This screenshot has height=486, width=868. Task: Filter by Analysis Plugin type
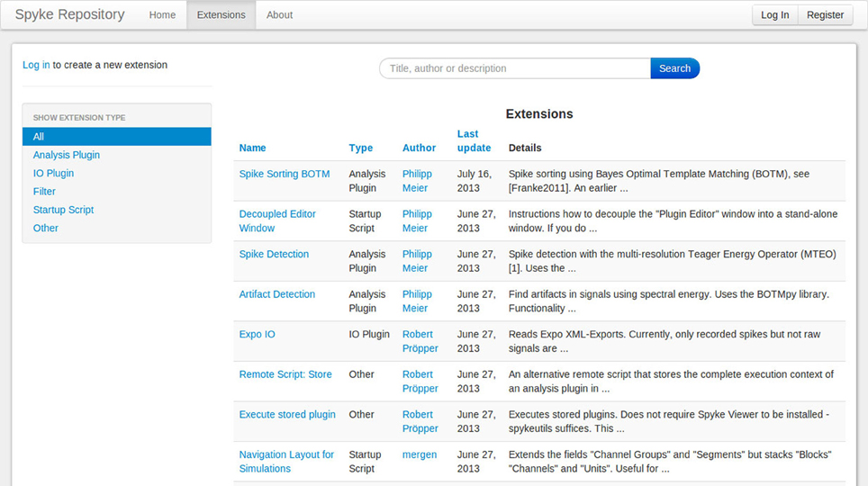point(67,155)
